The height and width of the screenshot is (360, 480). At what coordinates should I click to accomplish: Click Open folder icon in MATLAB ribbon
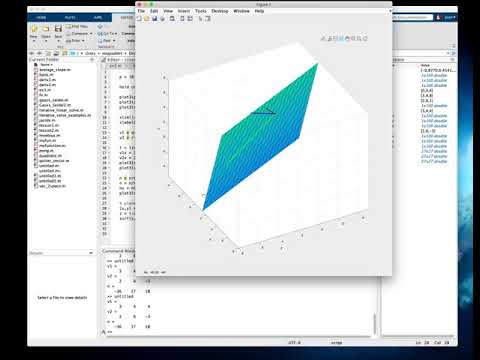point(46,29)
